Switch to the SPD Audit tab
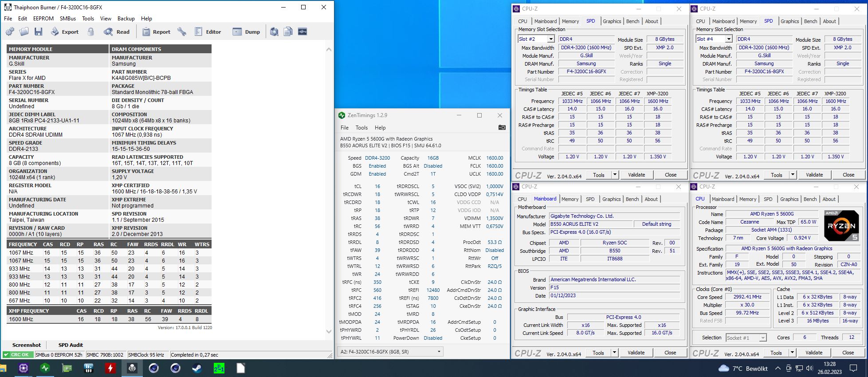This screenshot has width=868, height=377. pyautogui.click(x=71, y=345)
